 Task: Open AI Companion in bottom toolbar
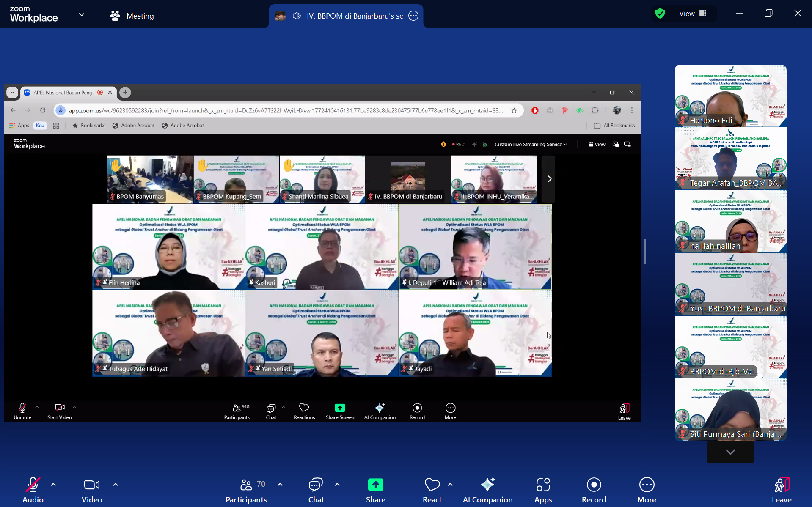(x=487, y=490)
